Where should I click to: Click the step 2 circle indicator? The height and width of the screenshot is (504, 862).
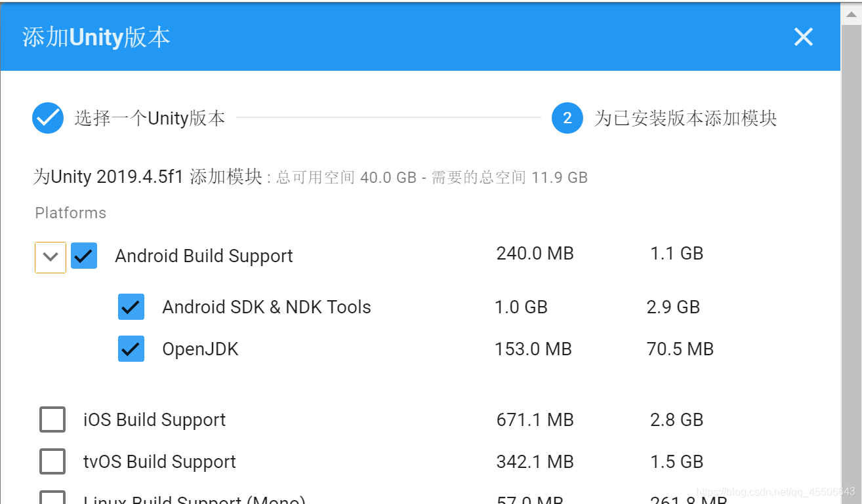567,118
